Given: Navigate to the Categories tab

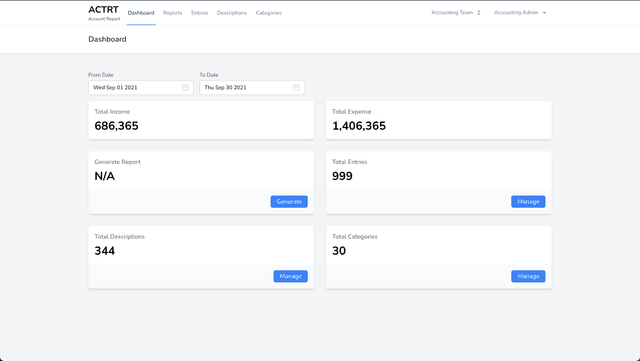Looking at the screenshot, I should tap(269, 13).
